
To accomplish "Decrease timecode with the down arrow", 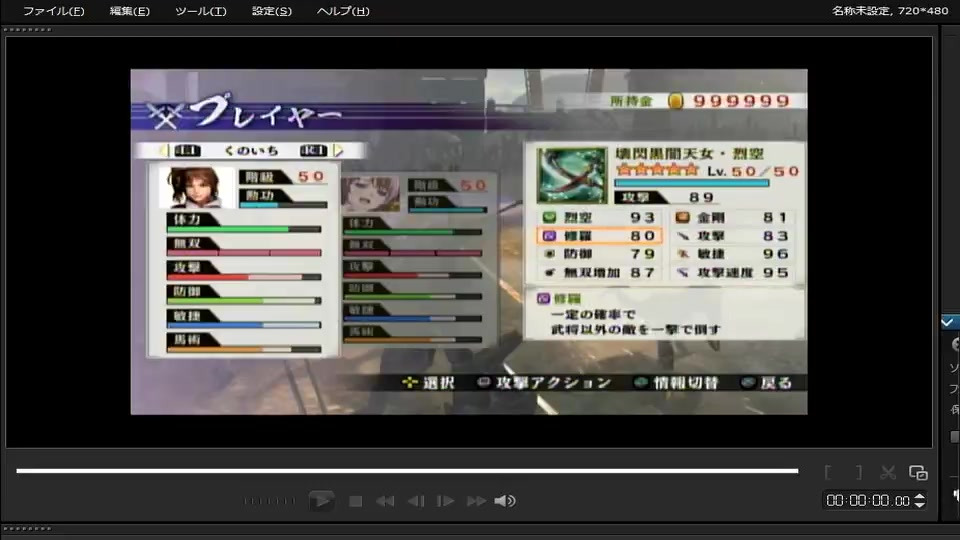I will [x=920, y=505].
